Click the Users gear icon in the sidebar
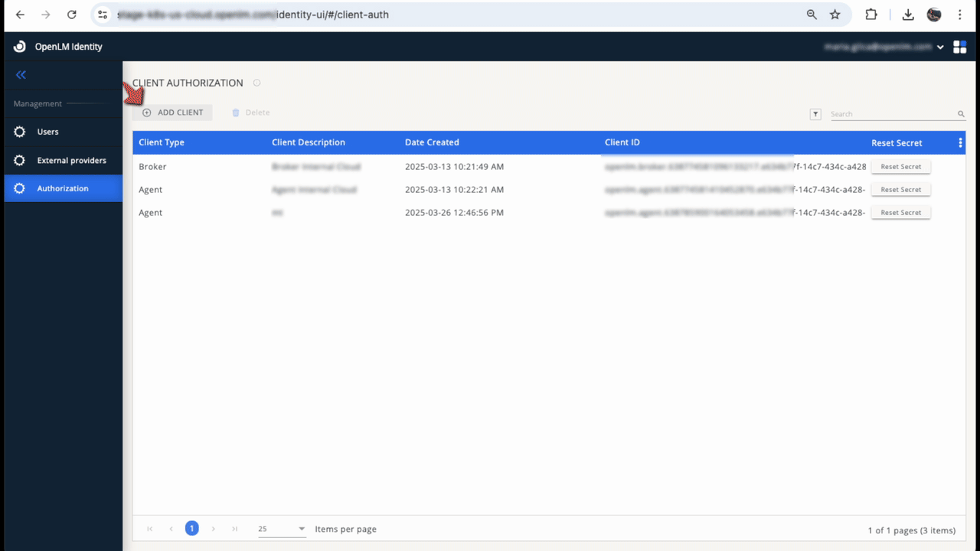 19,131
